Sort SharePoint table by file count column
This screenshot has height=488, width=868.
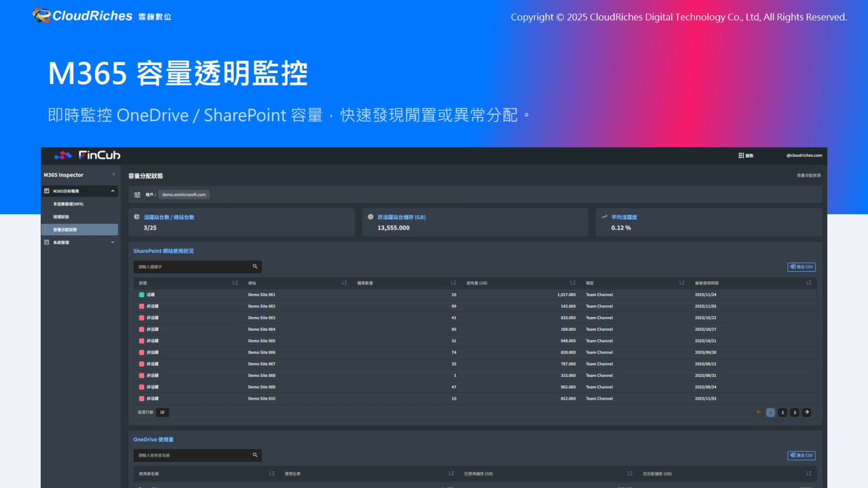453,283
